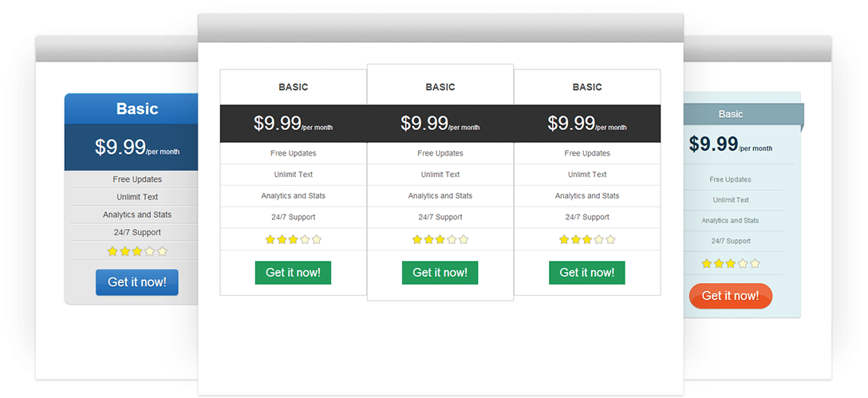
Task: Click first star in raised center column
Action: pos(416,240)
